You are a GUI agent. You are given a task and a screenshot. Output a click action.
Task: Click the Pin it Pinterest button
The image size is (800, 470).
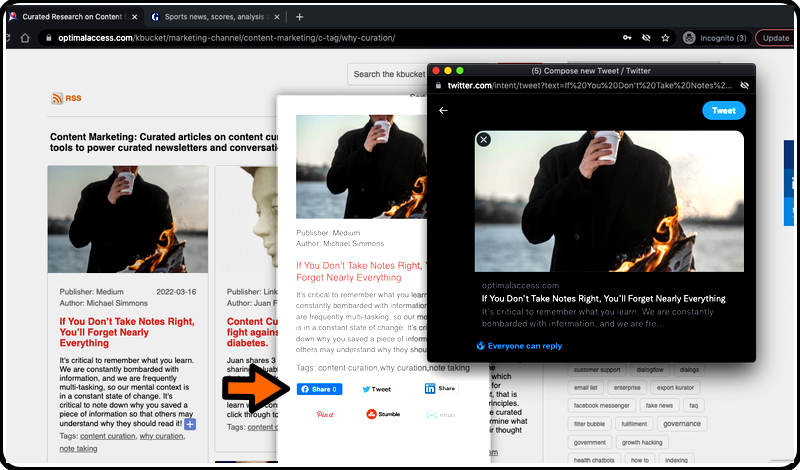click(x=325, y=414)
